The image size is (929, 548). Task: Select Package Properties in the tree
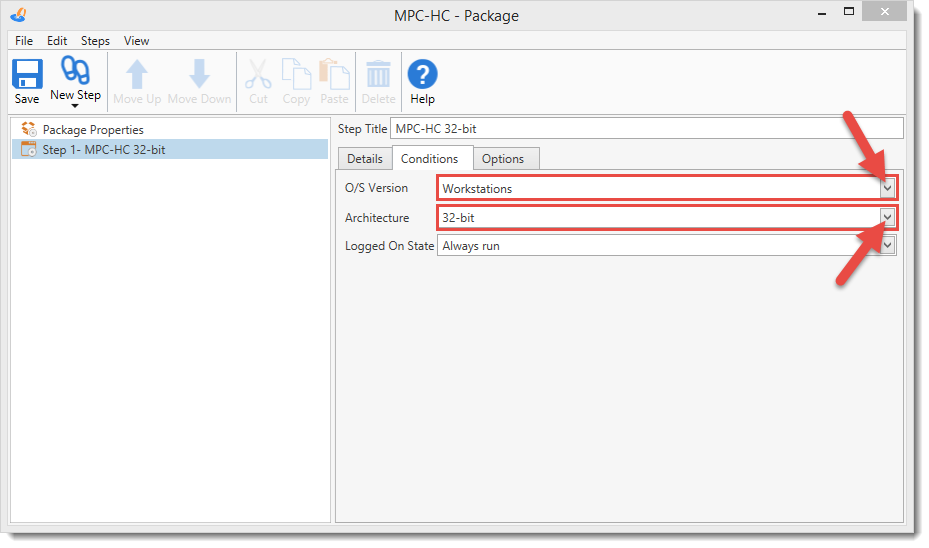tap(93, 130)
